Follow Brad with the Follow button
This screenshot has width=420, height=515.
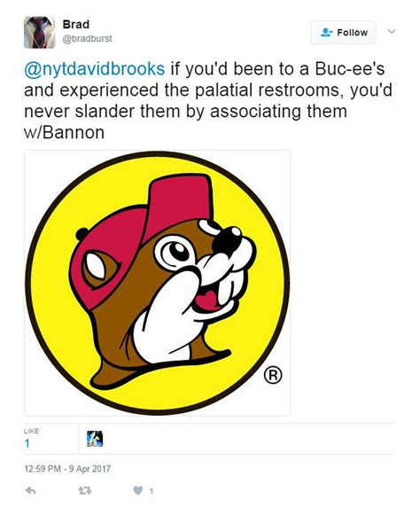pyautogui.click(x=343, y=33)
